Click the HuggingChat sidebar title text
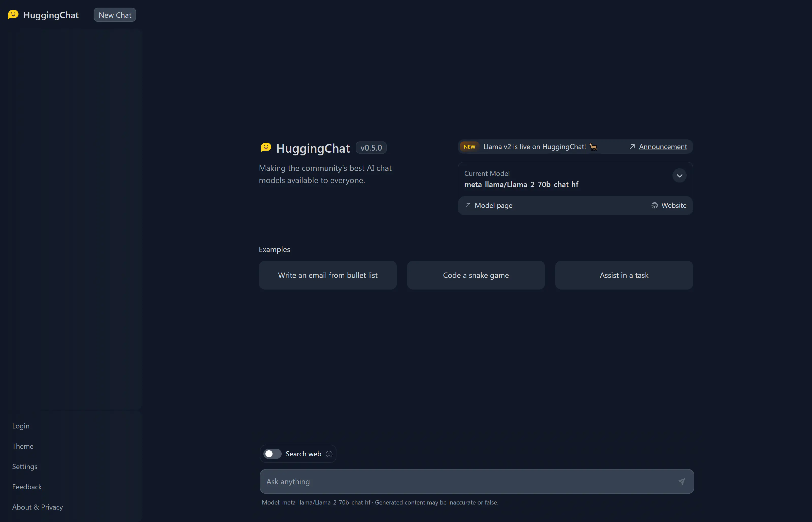 click(x=51, y=15)
